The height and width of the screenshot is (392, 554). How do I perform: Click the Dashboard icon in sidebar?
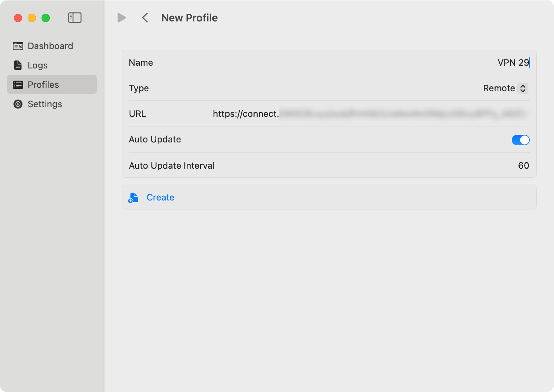coord(18,46)
